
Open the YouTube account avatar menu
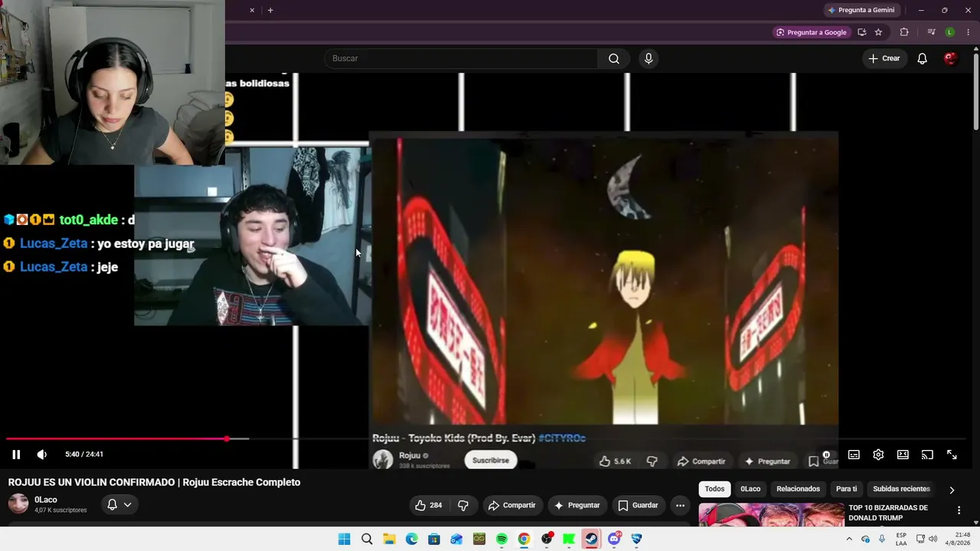click(950, 59)
